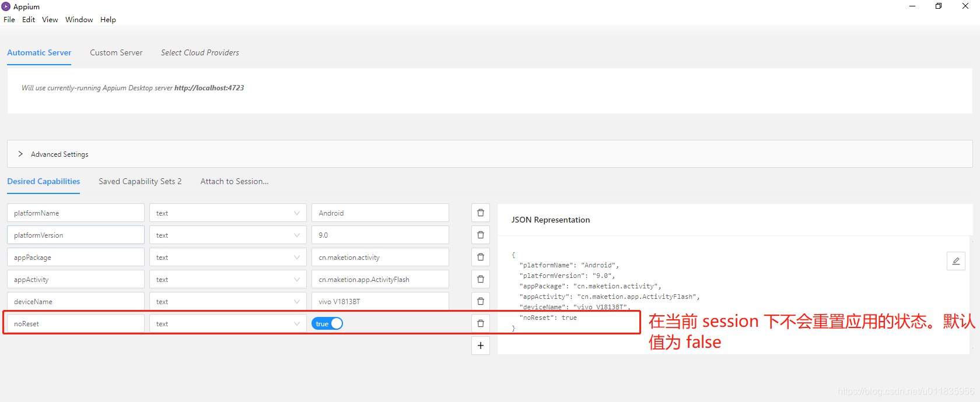Screen dimensions: 980x402
Task: Edit the raw JSON representation
Action: (x=956, y=261)
